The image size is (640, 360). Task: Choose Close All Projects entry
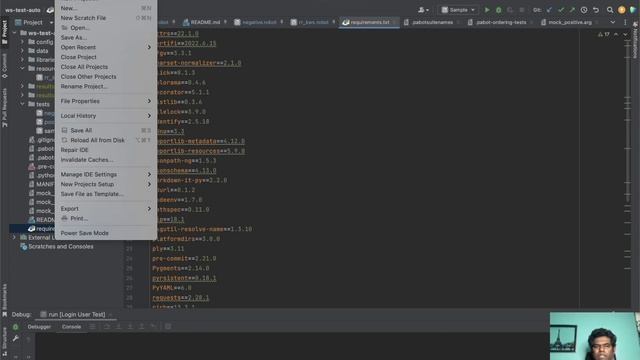pyautogui.click(x=106, y=67)
